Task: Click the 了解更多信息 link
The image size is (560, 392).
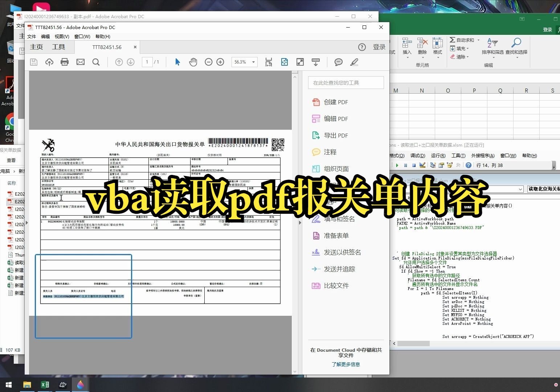Action: (346, 364)
